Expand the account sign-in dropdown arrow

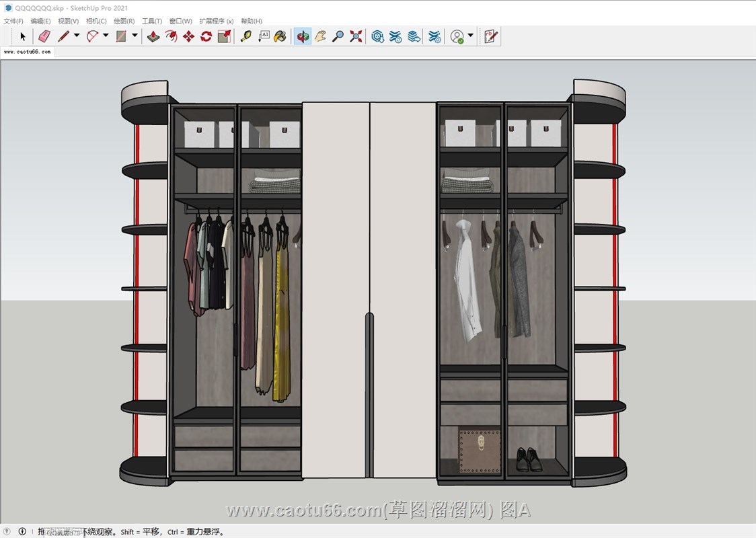(471, 36)
